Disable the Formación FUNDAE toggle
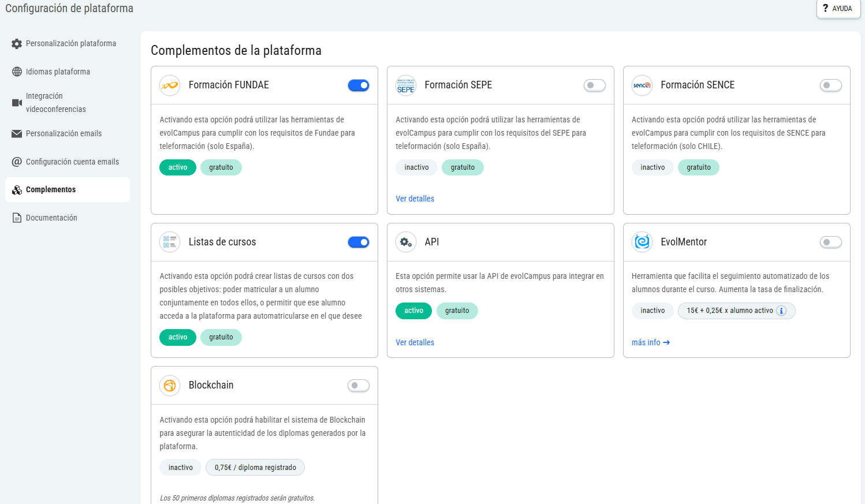865x504 pixels. coord(359,85)
